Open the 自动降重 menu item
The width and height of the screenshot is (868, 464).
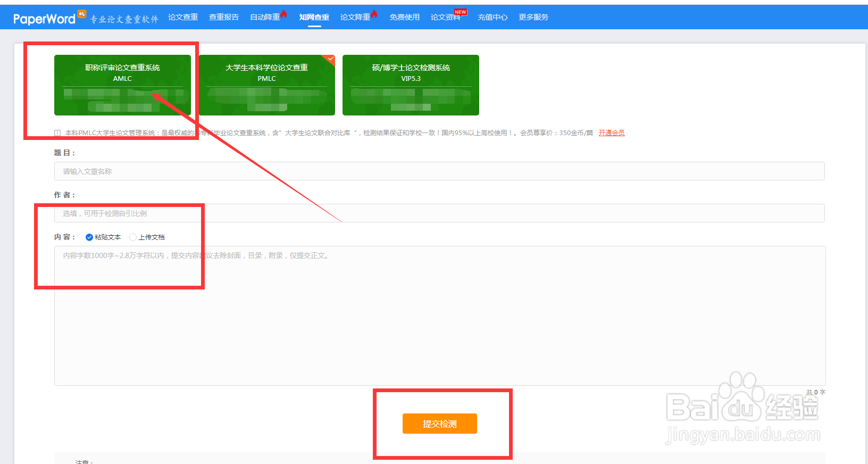(x=265, y=17)
